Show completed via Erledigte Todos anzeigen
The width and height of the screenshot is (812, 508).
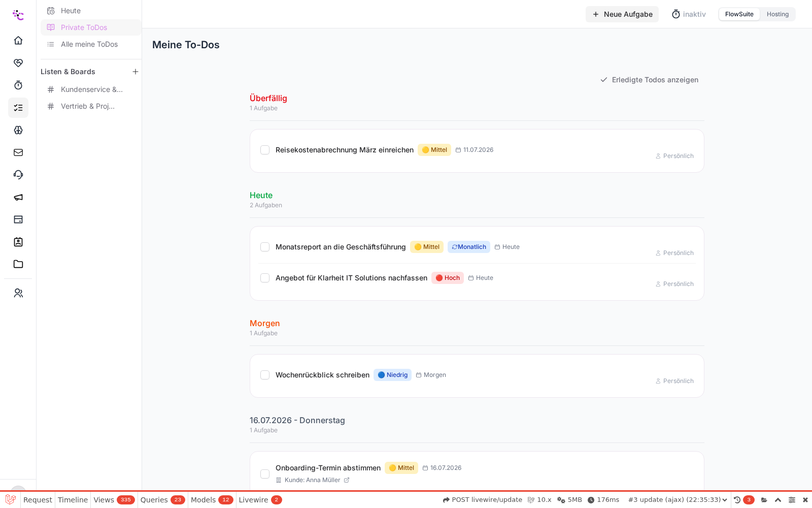[x=649, y=80]
